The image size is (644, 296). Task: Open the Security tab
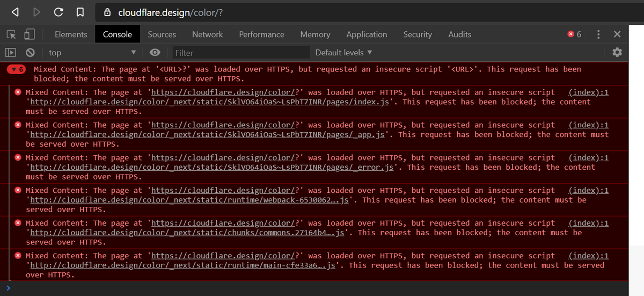pos(418,34)
